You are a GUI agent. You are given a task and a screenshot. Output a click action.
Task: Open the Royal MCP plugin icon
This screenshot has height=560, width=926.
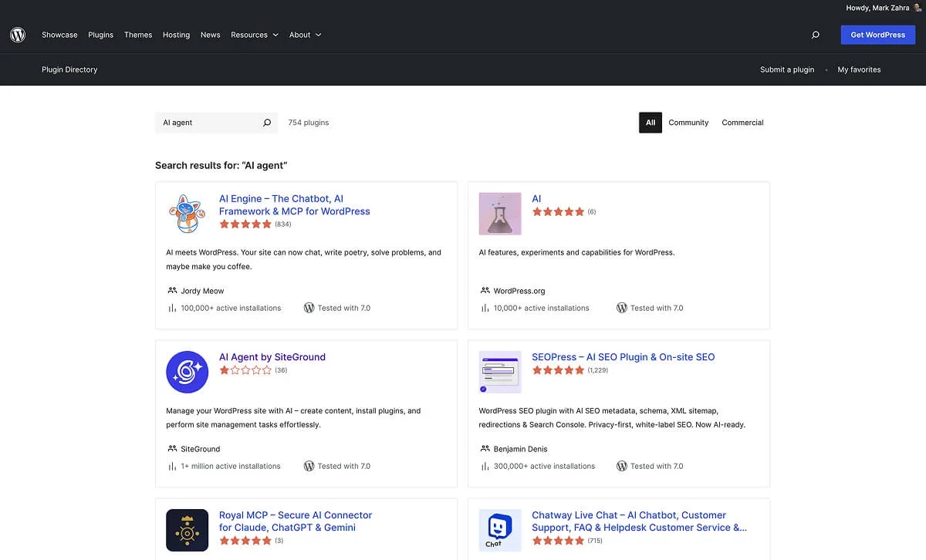187,530
